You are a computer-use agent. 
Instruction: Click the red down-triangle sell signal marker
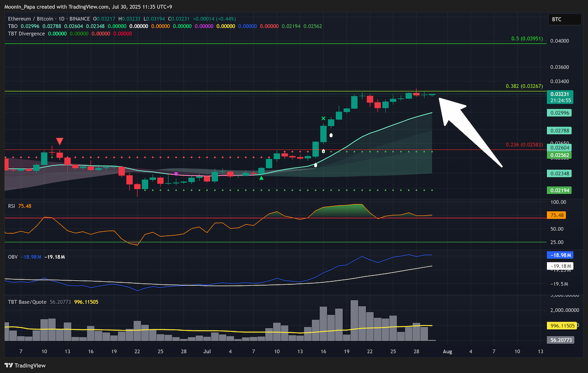(x=59, y=141)
